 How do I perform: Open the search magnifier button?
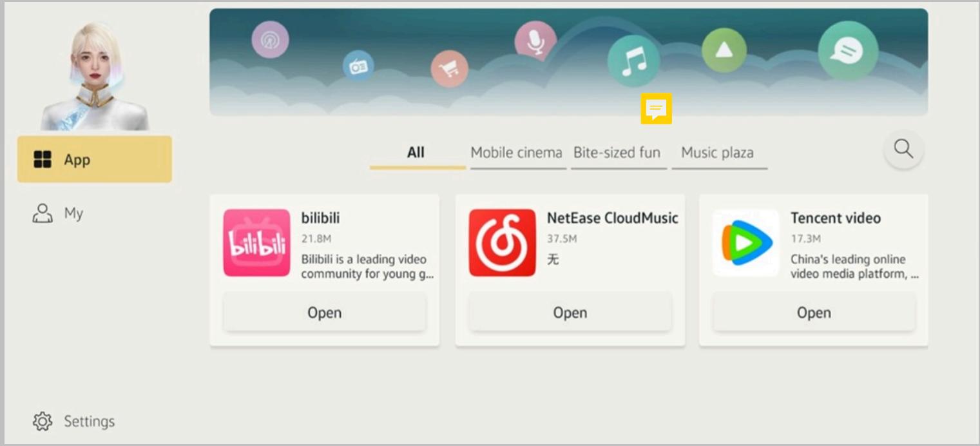pos(903,150)
